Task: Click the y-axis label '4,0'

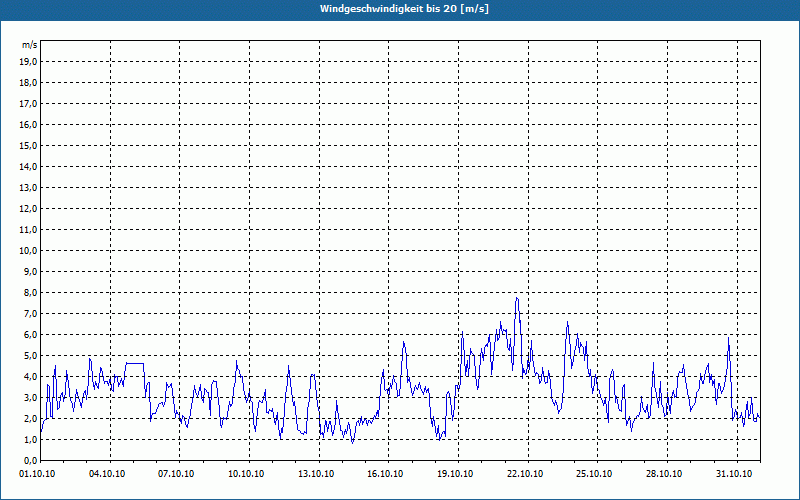Action: pos(31,377)
